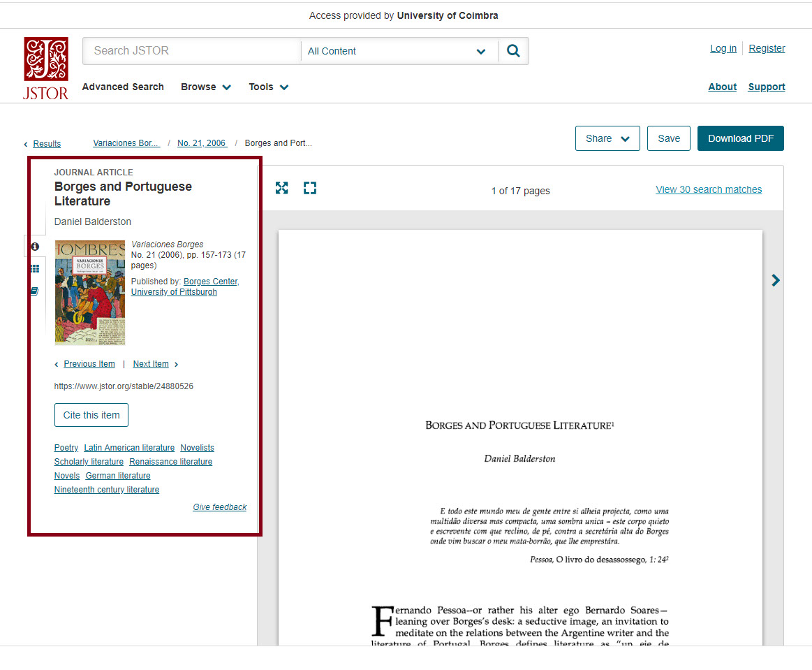Focus the Search JSTOR input field
The image size is (812, 670).
coord(192,51)
